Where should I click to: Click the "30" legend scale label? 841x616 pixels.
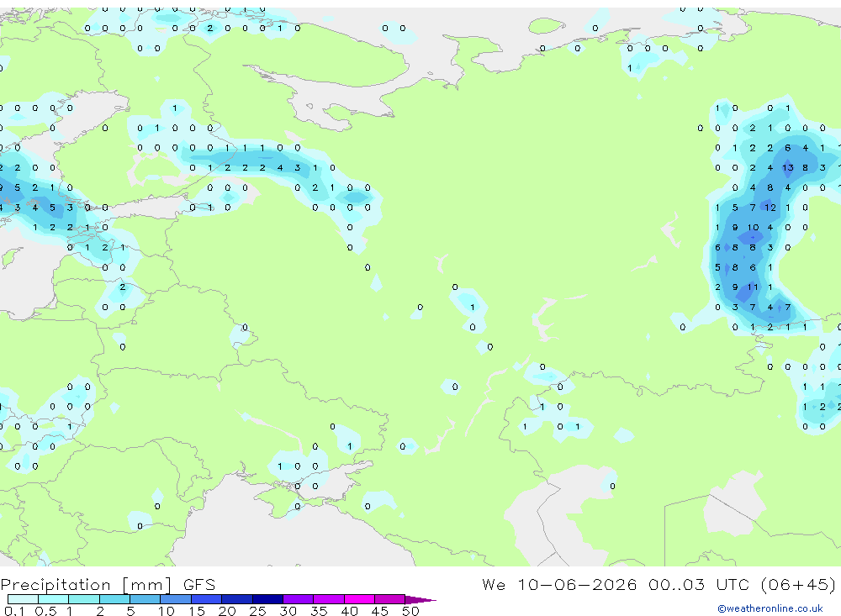click(288, 611)
